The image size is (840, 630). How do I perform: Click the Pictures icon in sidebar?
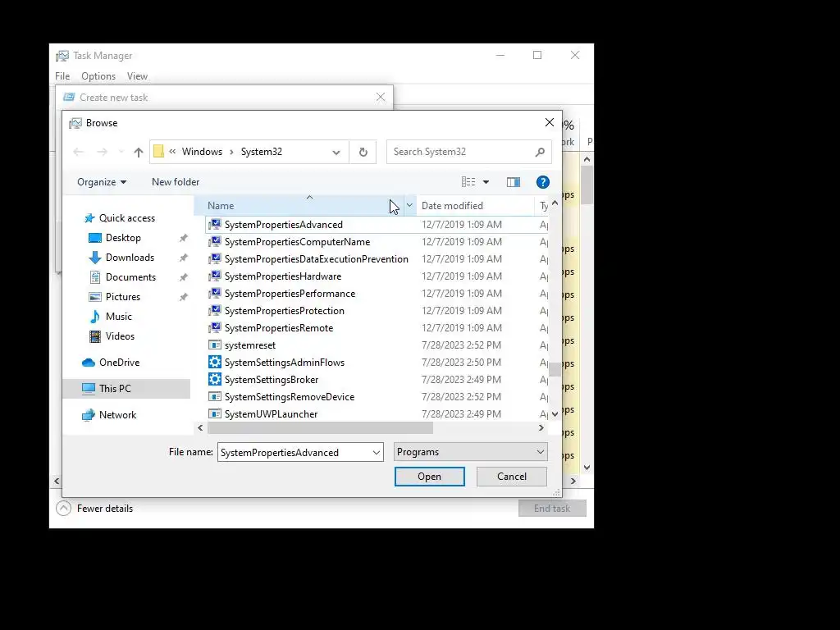click(95, 297)
